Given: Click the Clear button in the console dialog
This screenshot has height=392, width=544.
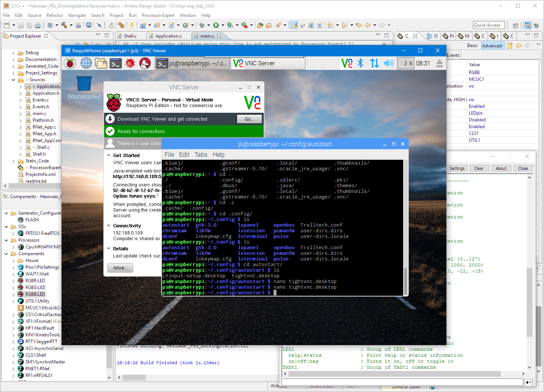Looking at the screenshot, I should coord(479,168).
